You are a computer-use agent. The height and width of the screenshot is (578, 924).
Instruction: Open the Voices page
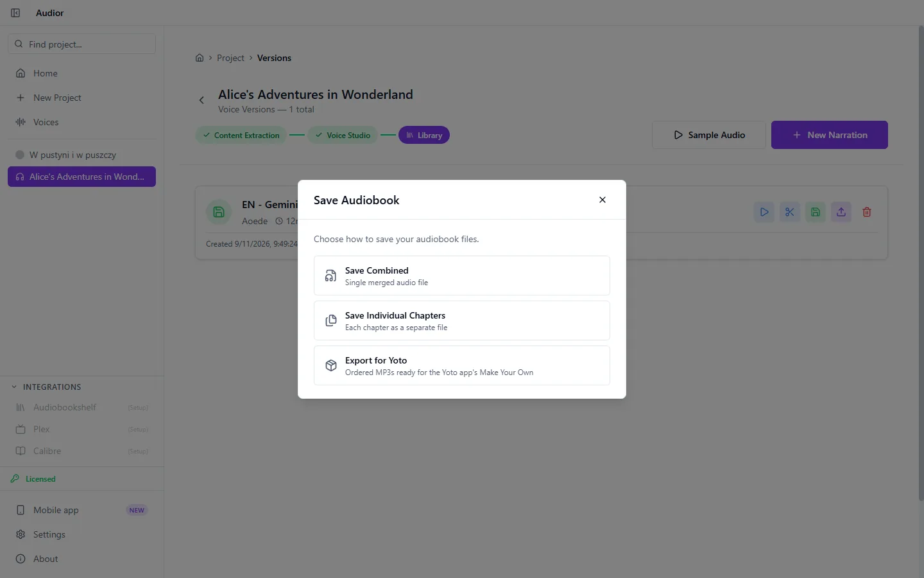[x=81, y=122]
